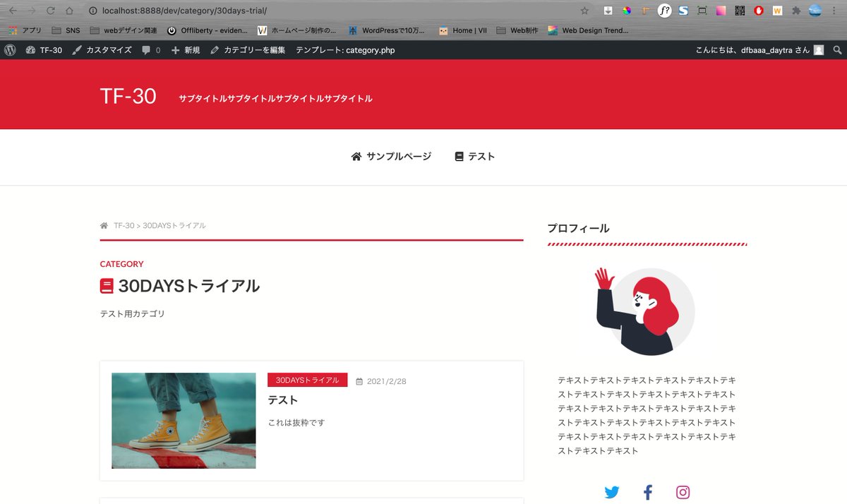Click カテゴリーを編集 in admin bar

coord(248,50)
